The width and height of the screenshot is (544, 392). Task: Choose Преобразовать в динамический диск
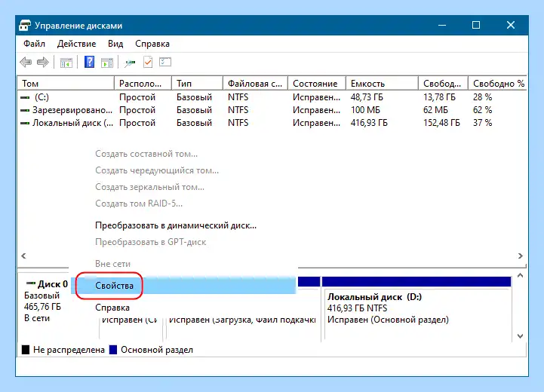click(x=176, y=225)
